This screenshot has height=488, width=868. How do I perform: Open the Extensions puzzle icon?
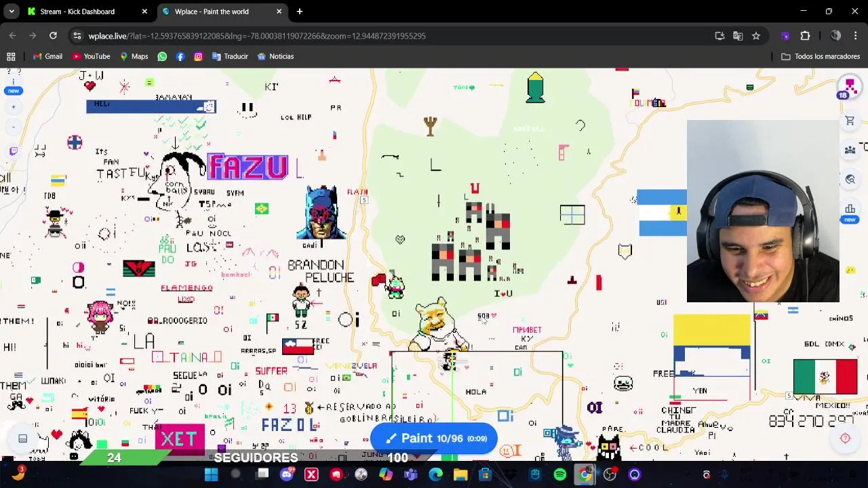coord(806,36)
